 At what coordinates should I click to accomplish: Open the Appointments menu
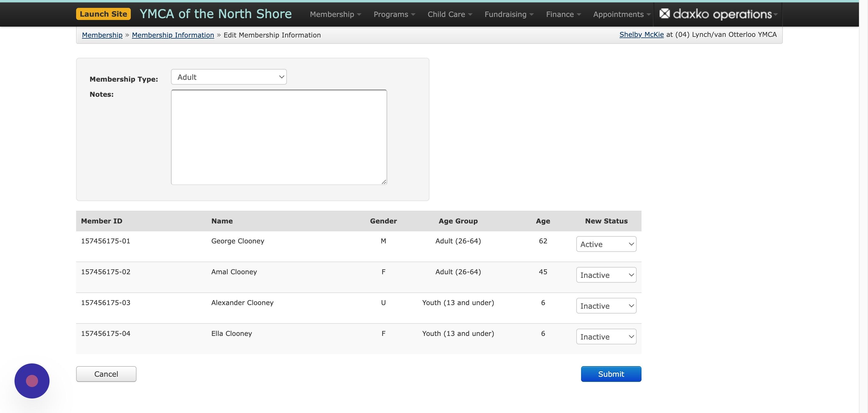point(622,14)
